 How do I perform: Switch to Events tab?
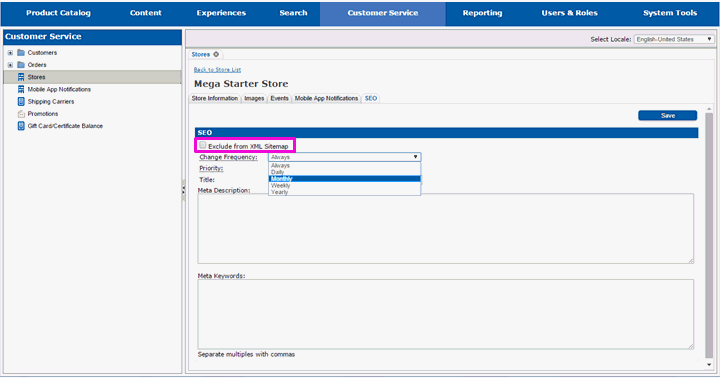pos(279,98)
